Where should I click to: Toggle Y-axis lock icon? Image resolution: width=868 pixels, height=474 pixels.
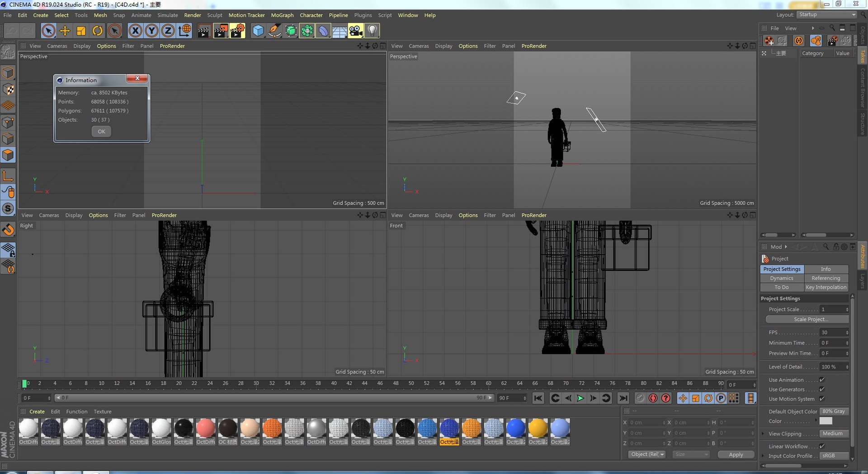click(152, 31)
